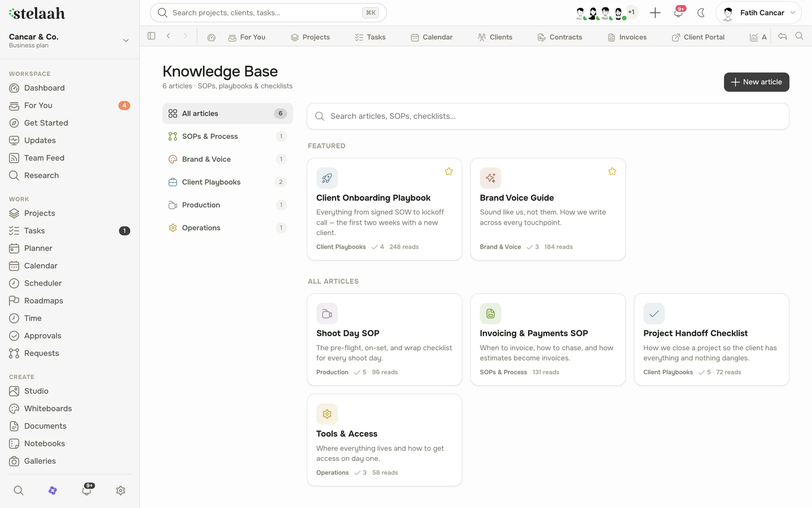Viewport: 812px width, 508px height.
Task: Open Research in the sidebar
Action: point(69,176)
